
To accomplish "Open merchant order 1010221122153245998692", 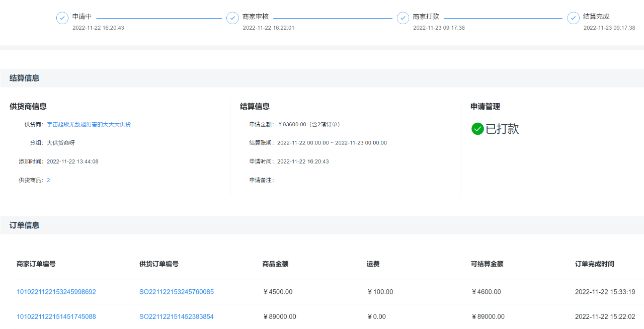I will point(56,292).
